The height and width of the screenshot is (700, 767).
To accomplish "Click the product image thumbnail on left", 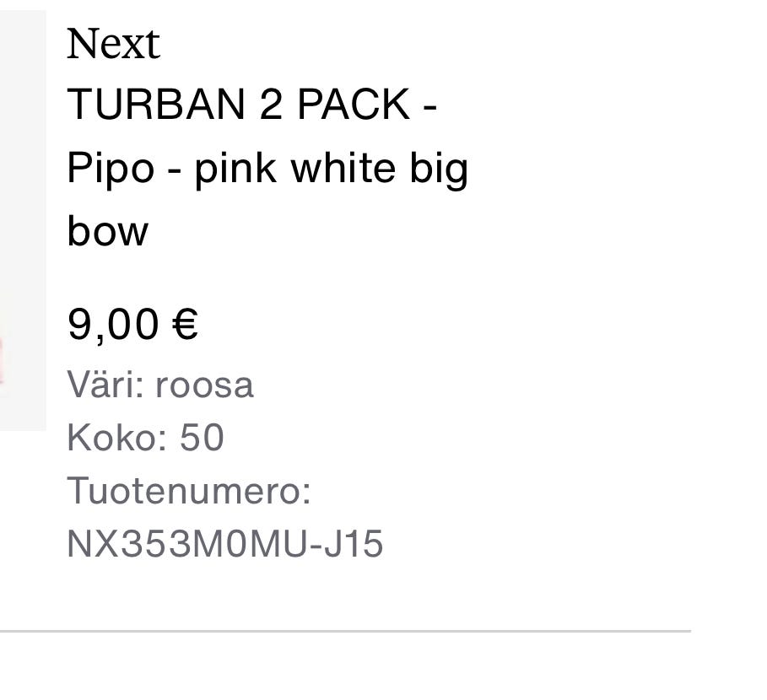I will 22,219.
